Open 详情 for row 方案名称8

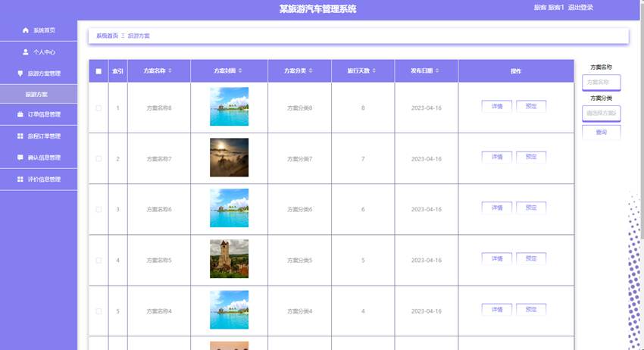point(497,106)
